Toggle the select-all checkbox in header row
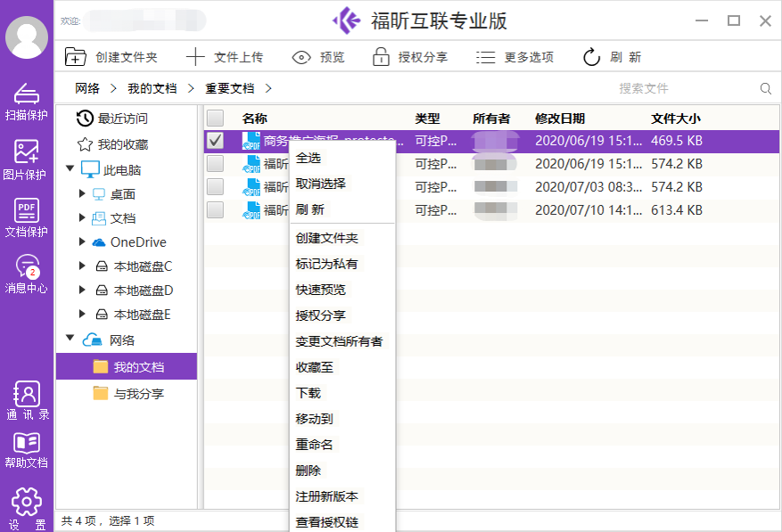782x532 pixels. 216,119
